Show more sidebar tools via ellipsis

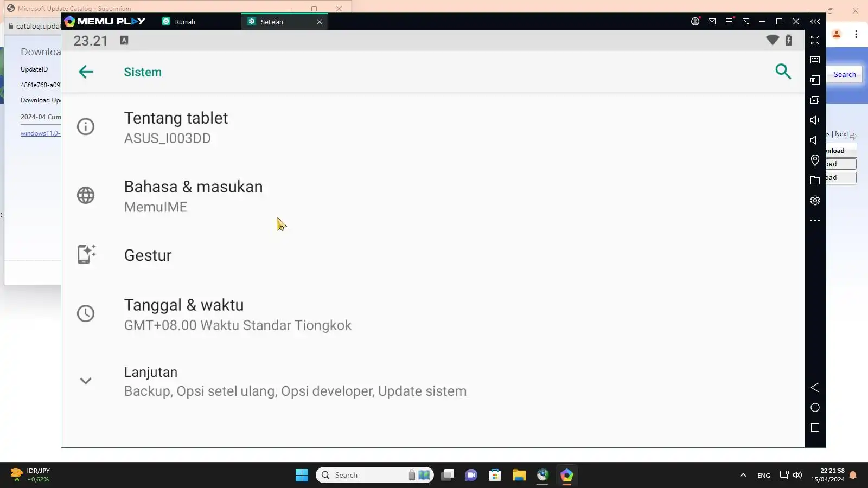pyautogui.click(x=815, y=221)
